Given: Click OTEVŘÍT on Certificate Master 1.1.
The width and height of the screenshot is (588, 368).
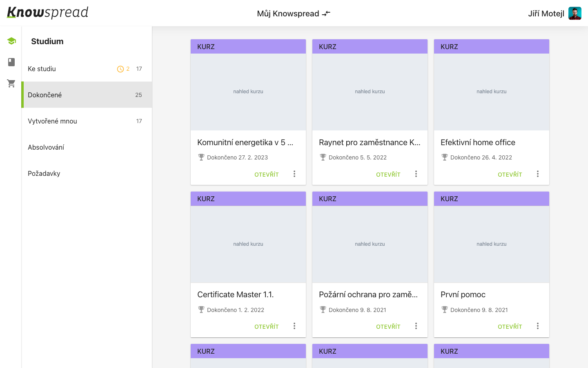Looking at the screenshot, I should tap(267, 327).
